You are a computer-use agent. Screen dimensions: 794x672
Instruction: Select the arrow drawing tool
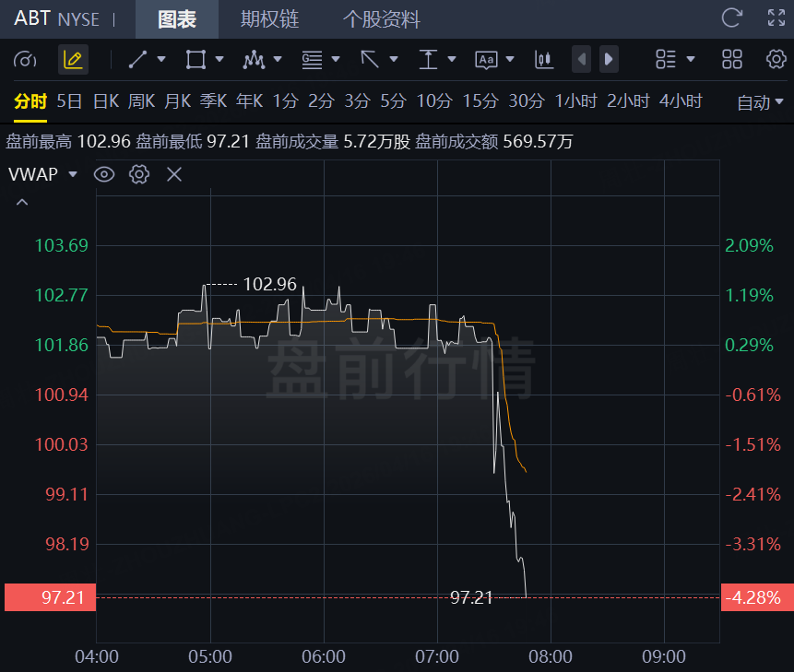pyautogui.click(x=370, y=60)
